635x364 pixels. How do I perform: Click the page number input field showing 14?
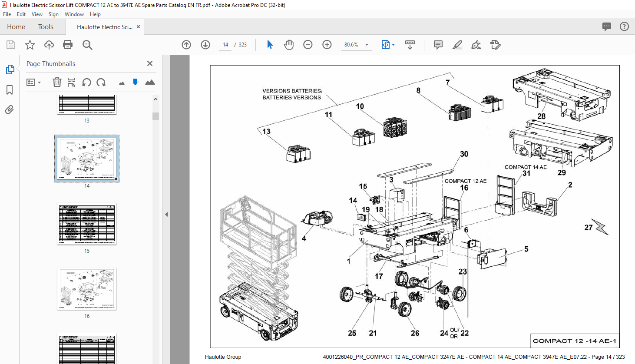pyautogui.click(x=225, y=45)
